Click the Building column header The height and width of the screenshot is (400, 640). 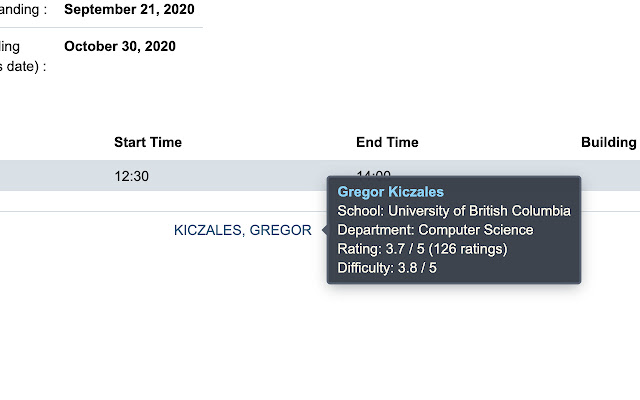pyautogui.click(x=608, y=143)
